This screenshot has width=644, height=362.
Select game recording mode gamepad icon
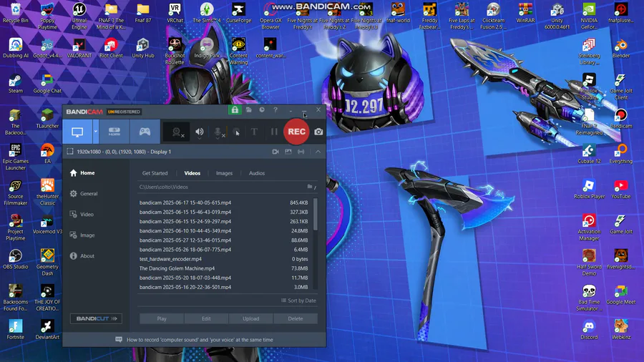click(145, 132)
